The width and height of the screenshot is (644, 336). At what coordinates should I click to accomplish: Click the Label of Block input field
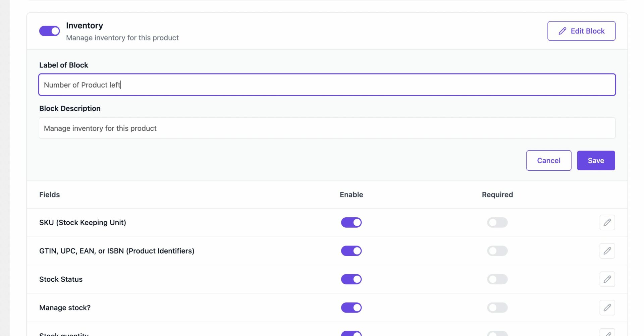327,85
